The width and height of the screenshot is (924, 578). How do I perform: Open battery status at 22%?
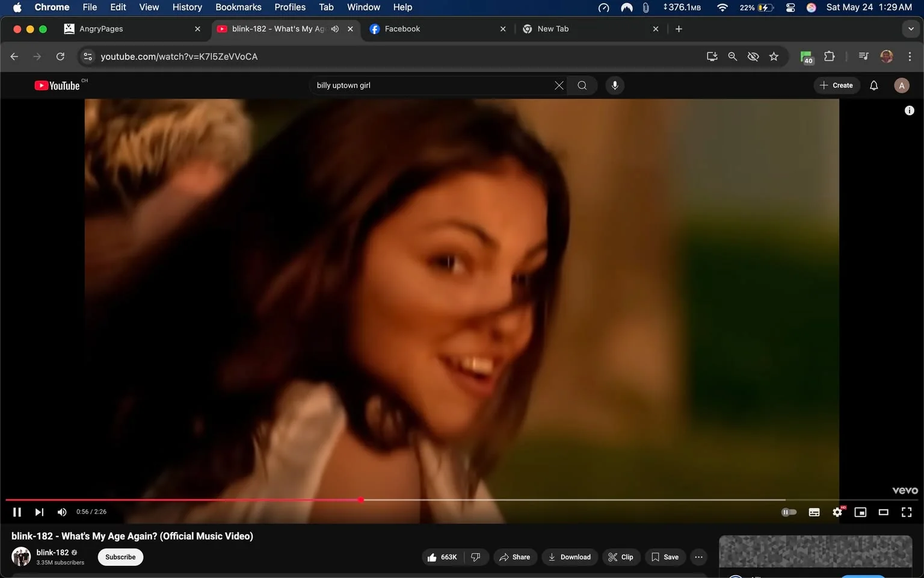tap(756, 7)
